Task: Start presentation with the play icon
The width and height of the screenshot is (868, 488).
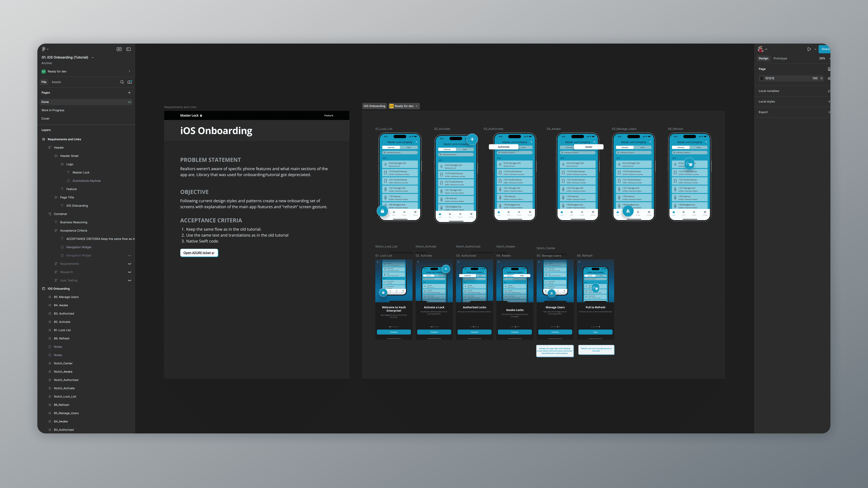Action: [x=809, y=49]
